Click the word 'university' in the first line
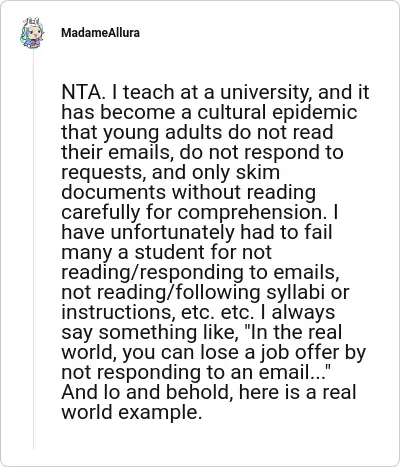Image resolution: width=400 pixels, height=467 pixels. [264, 93]
